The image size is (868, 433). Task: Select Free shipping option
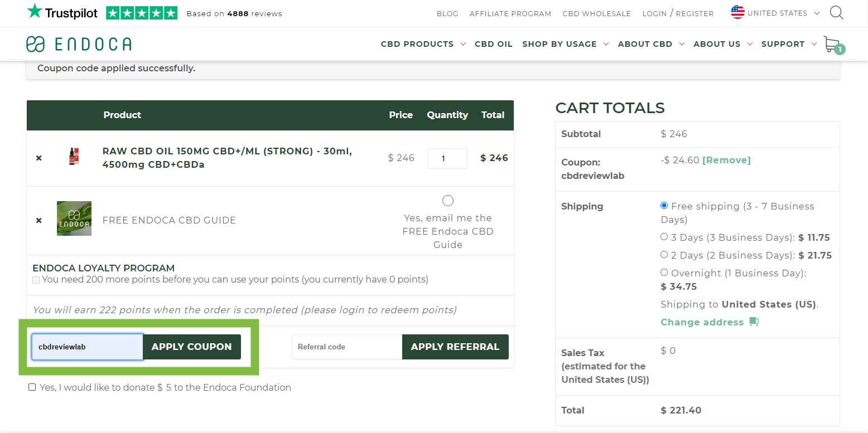point(664,206)
